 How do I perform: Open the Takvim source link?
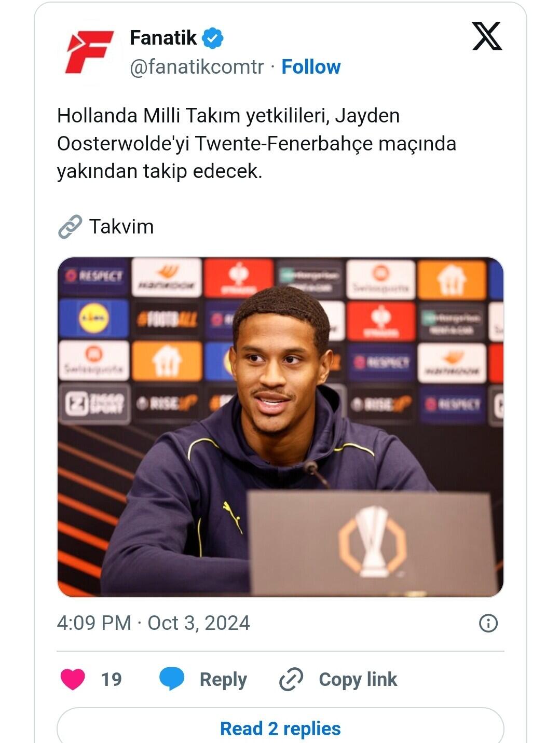pyautogui.click(x=121, y=227)
